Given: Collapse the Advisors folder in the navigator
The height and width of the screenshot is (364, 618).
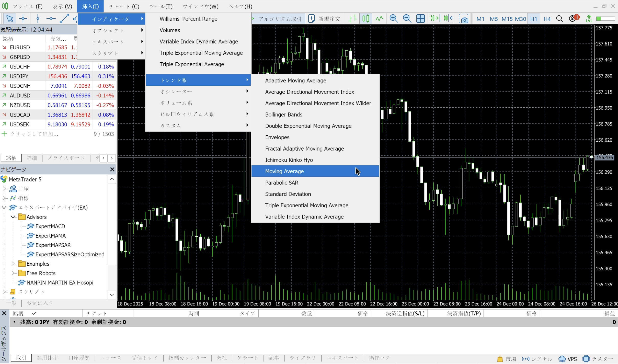Looking at the screenshot, I should point(13,217).
